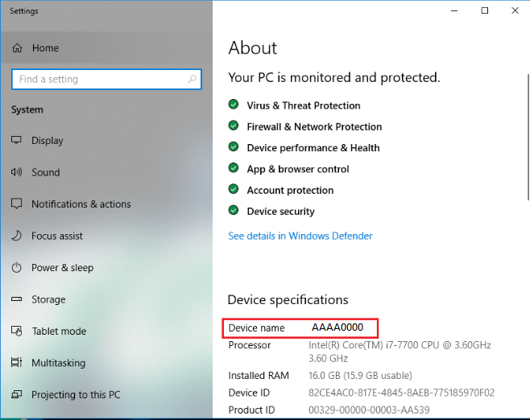Click green check beside Device performance & Health
This screenshot has width=530, height=420.
coord(234,147)
